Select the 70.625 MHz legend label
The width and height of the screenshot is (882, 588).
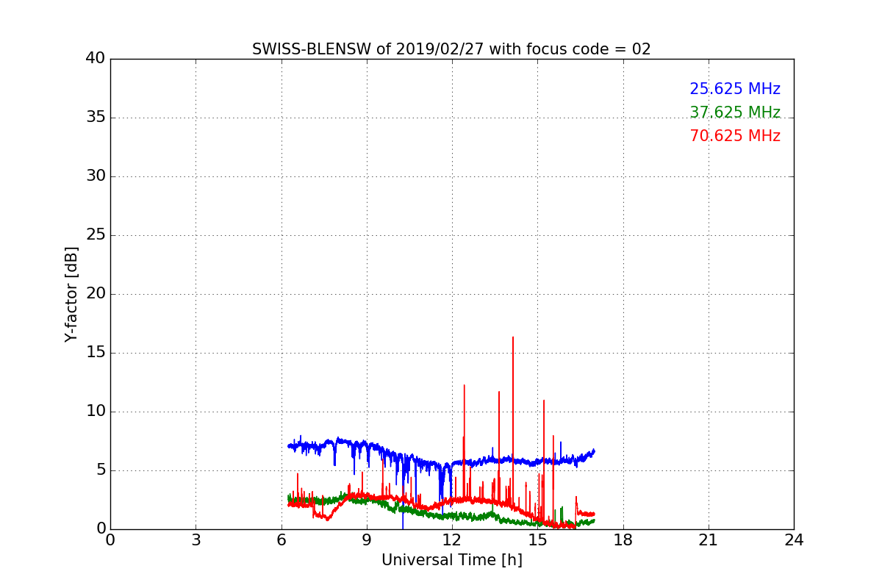tap(735, 136)
